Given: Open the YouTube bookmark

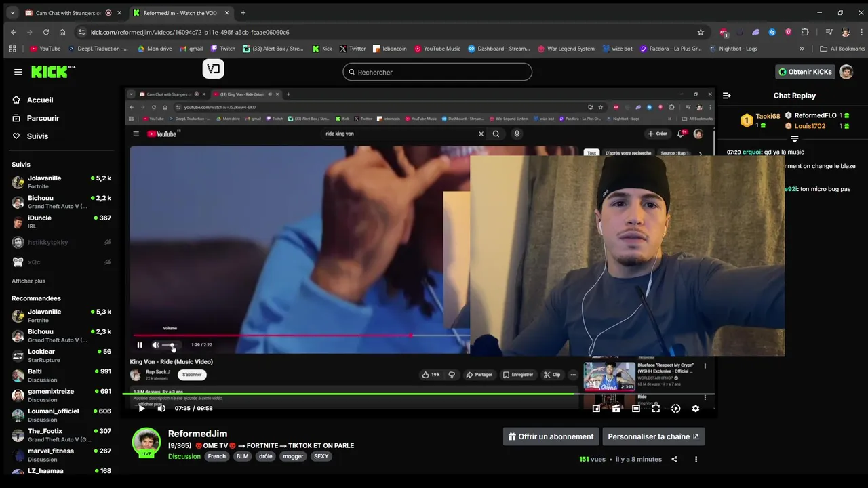Looking at the screenshot, I should [45, 49].
